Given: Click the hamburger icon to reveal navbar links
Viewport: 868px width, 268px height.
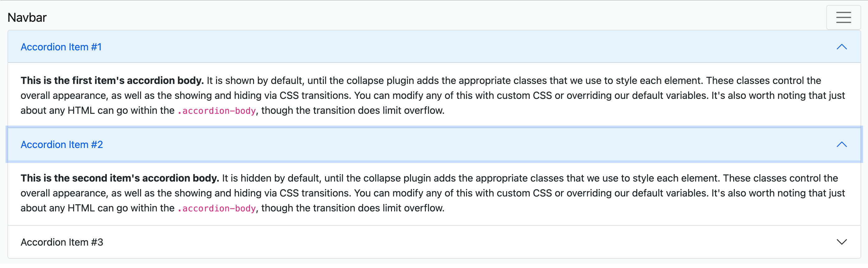Looking at the screenshot, I should [x=843, y=17].
